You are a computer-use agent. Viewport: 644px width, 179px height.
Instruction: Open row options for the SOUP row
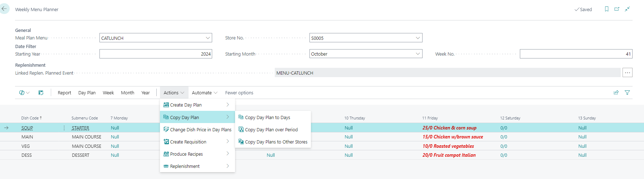pos(64,128)
